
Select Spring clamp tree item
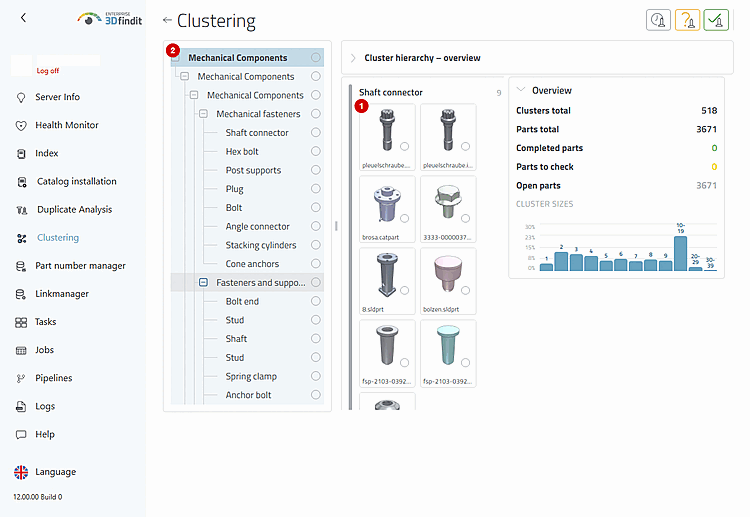(251, 376)
